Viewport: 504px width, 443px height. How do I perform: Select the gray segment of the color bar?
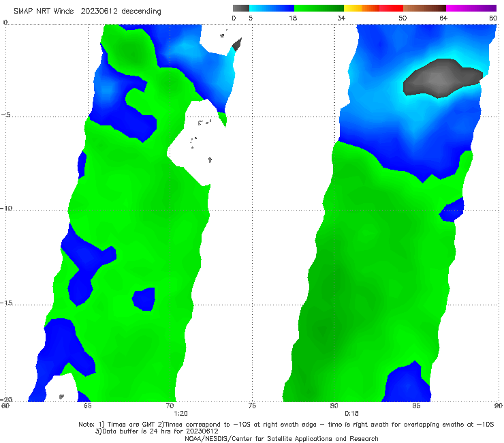pos(240,8)
